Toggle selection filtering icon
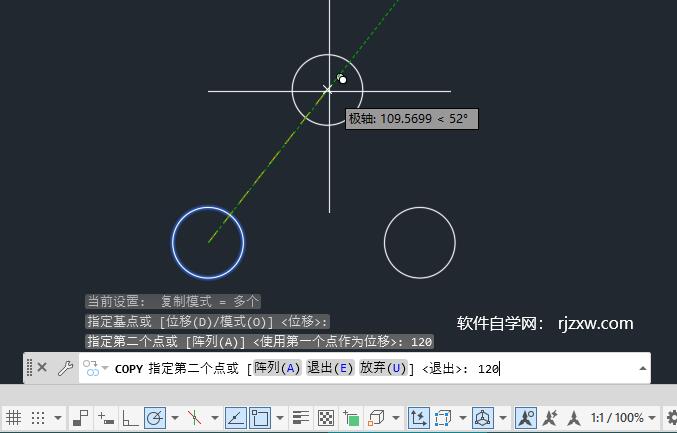The height and width of the screenshot is (433, 677). click(x=442, y=417)
